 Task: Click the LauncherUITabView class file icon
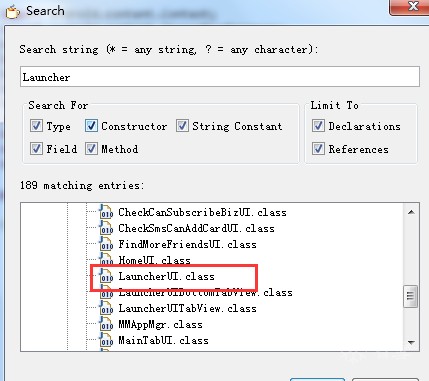[106, 308]
